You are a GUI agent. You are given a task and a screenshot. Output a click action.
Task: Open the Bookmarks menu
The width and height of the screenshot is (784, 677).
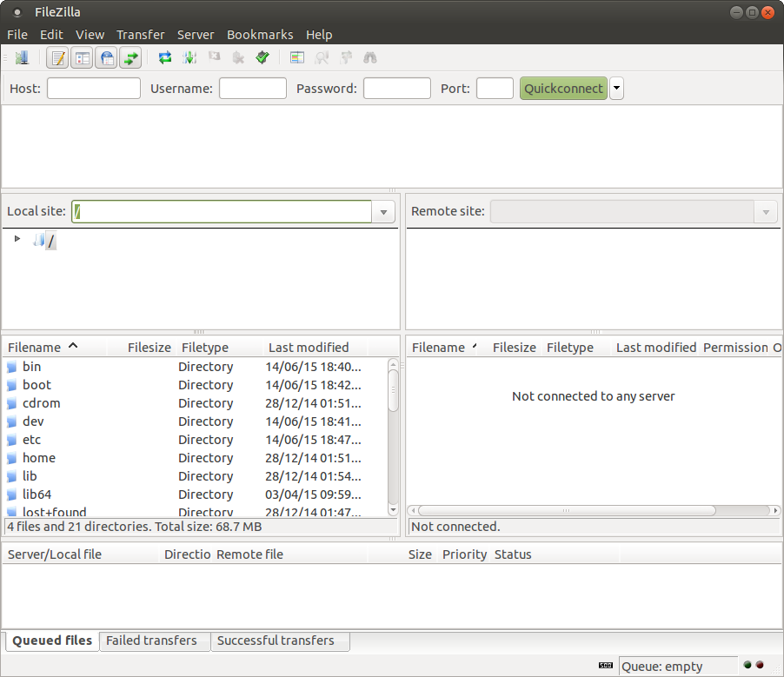click(x=260, y=35)
